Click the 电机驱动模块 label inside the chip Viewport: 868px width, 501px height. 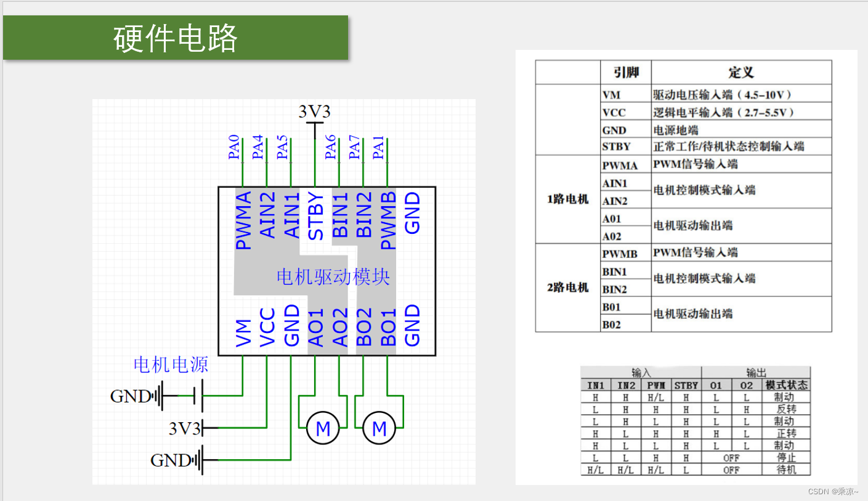(333, 277)
